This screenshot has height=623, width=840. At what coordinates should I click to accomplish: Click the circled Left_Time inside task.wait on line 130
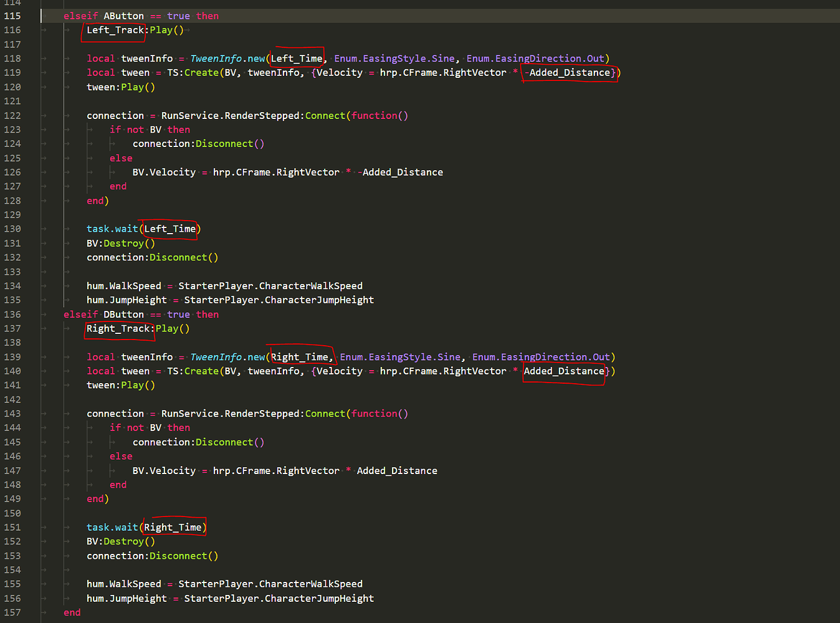pyautogui.click(x=168, y=229)
